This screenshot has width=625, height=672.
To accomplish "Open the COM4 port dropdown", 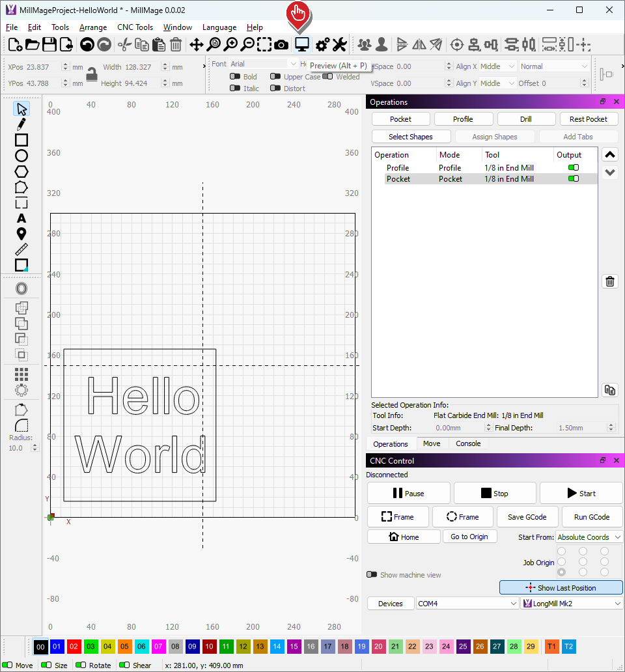I will 467,604.
